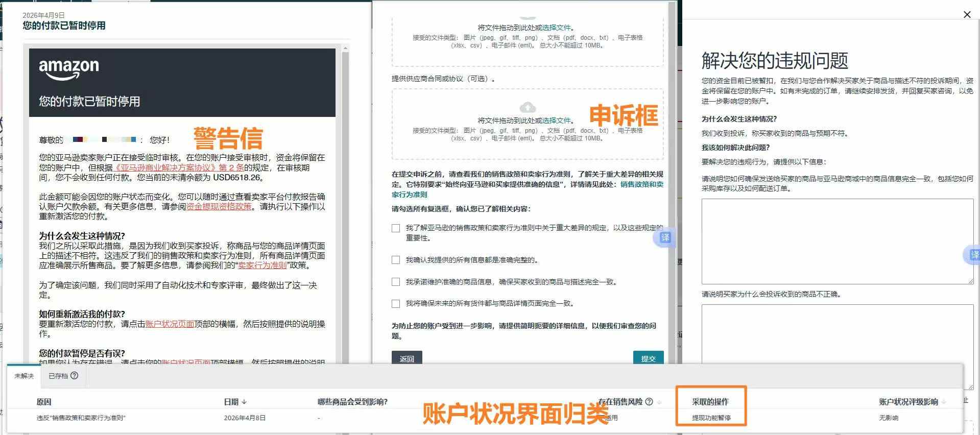Click the warning email's vertical scrollbar
The image size is (980, 435).
[345, 204]
